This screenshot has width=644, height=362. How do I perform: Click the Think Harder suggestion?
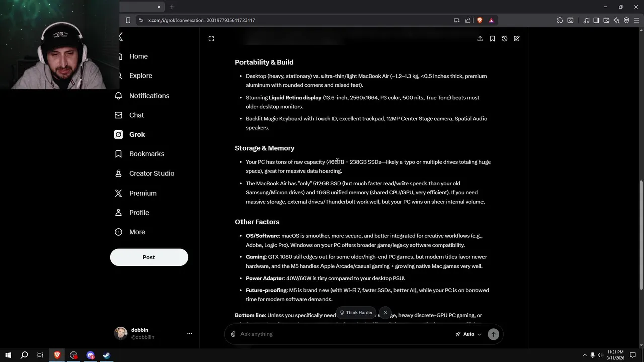pos(356,313)
